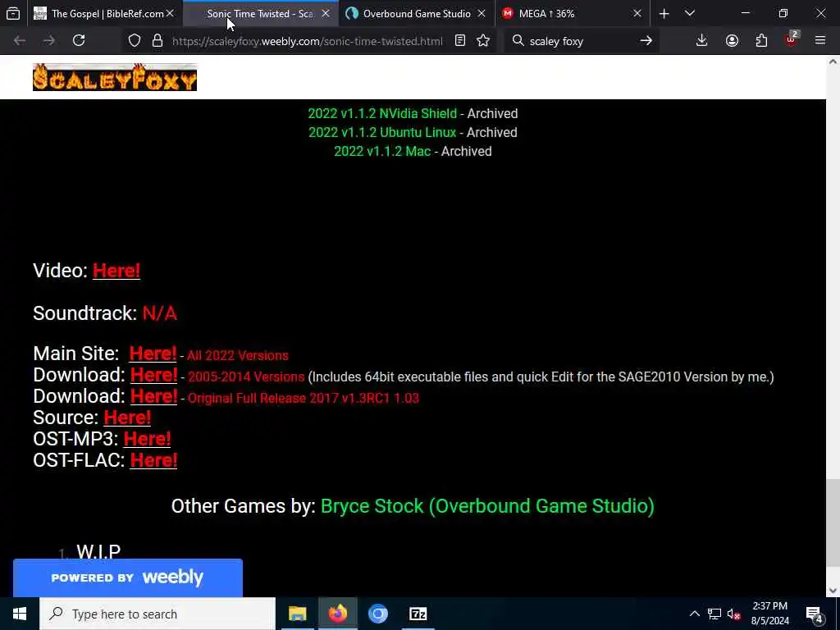Open the network tray icon
The image size is (840, 630).
click(x=714, y=614)
